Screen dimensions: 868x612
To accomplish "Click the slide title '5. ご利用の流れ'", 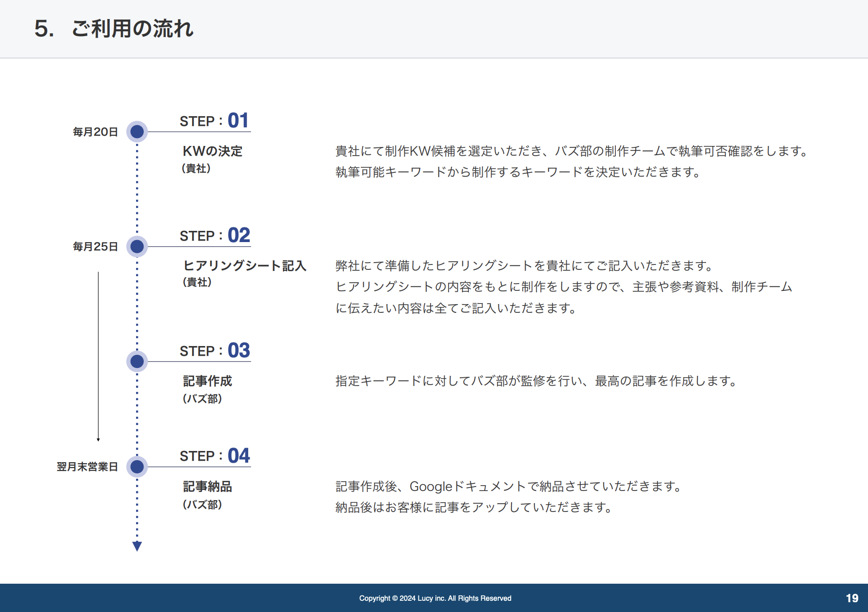I will (114, 28).
